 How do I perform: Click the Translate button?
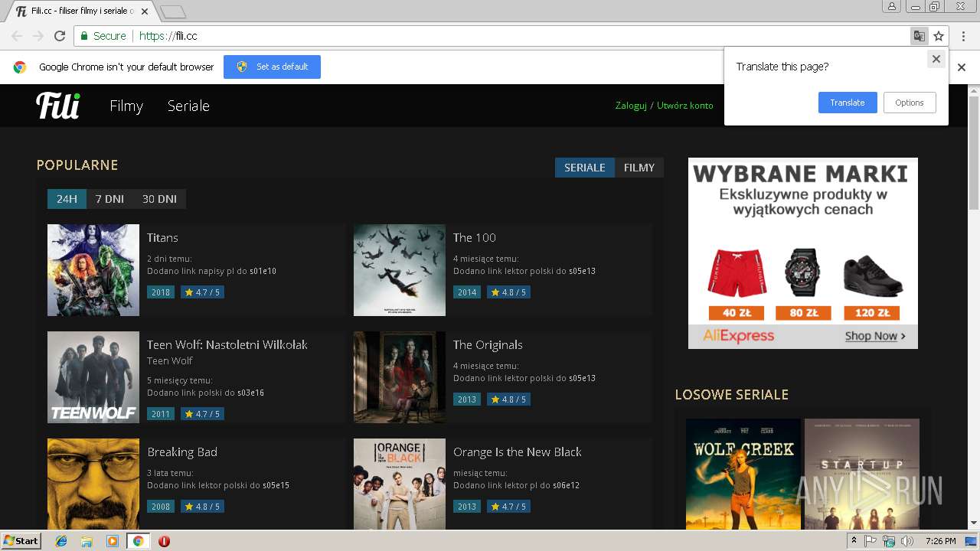pyautogui.click(x=848, y=103)
